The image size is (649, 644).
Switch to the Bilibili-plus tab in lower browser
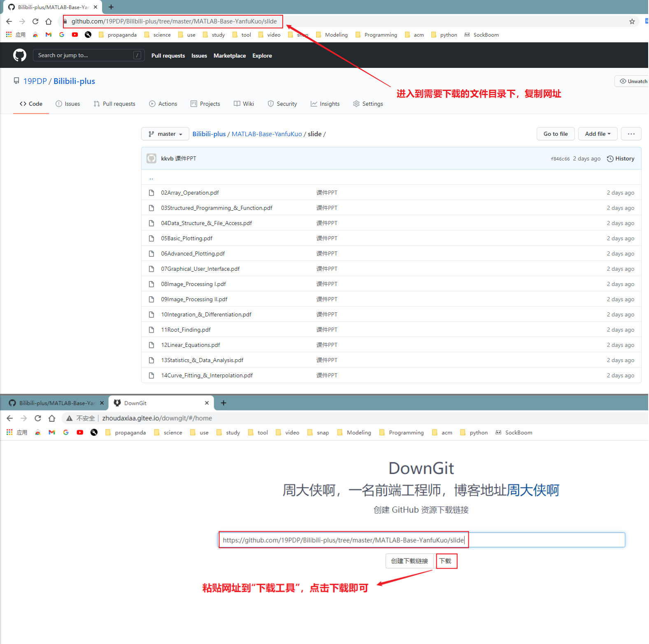[x=57, y=403]
